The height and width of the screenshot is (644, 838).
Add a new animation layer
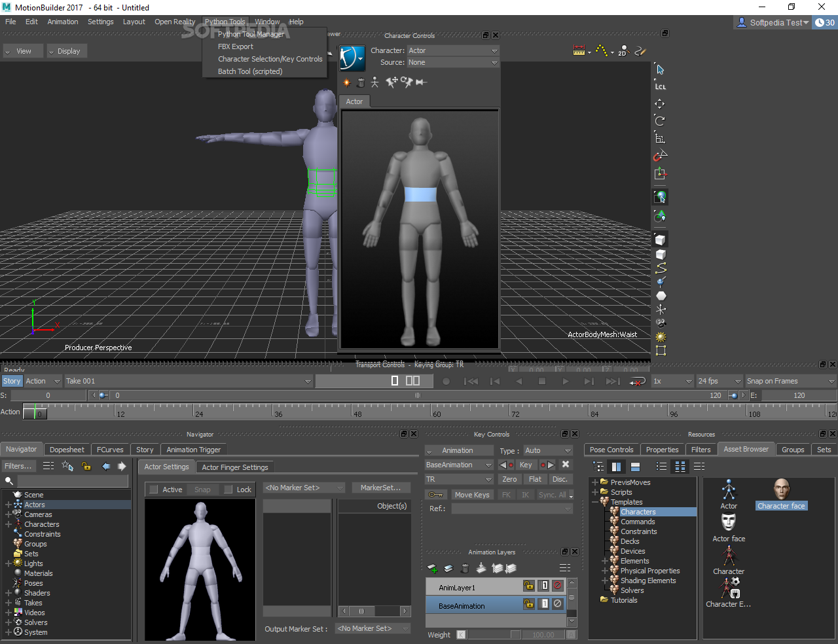coord(432,568)
